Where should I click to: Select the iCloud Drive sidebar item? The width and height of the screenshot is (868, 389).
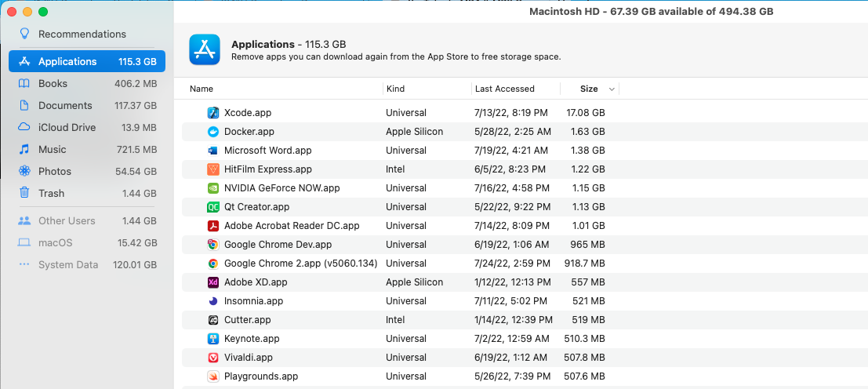pos(67,127)
